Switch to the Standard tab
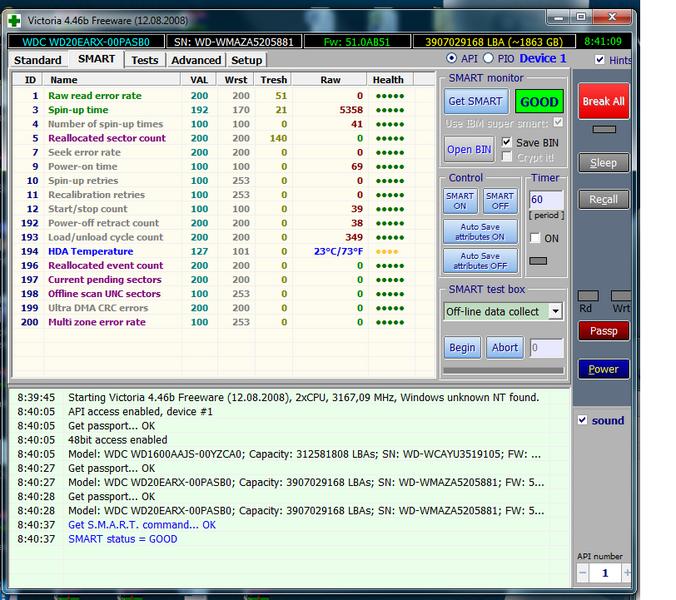Image resolution: width=676 pixels, height=600 pixels. tap(38, 60)
